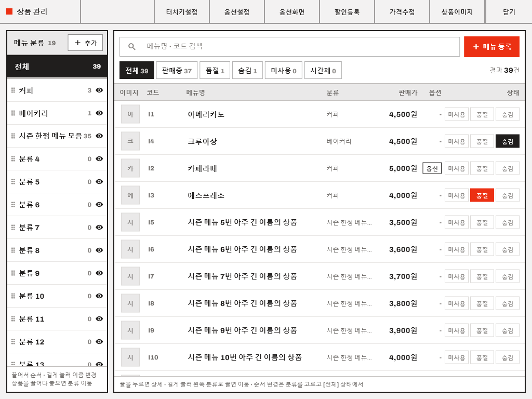Click the 에스프레소 image thumbnail
The image size is (532, 399).
pos(130,195)
